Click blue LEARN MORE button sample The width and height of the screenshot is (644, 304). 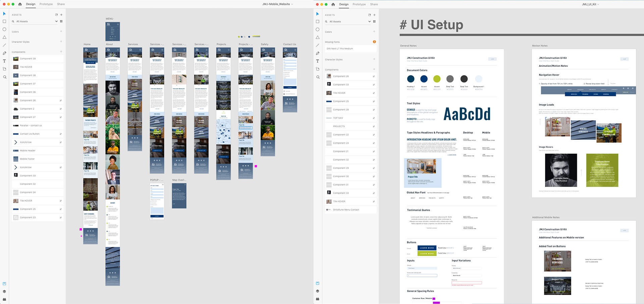427,248
